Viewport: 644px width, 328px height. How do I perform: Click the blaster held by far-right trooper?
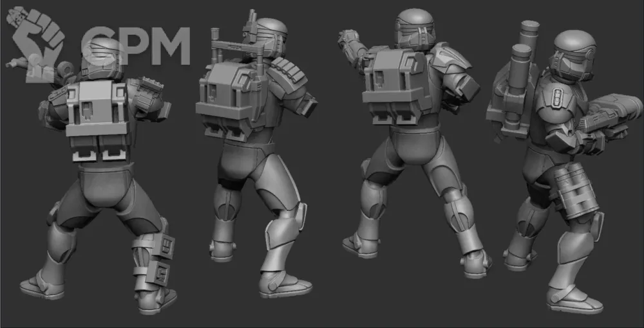pyautogui.click(x=609, y=117)
